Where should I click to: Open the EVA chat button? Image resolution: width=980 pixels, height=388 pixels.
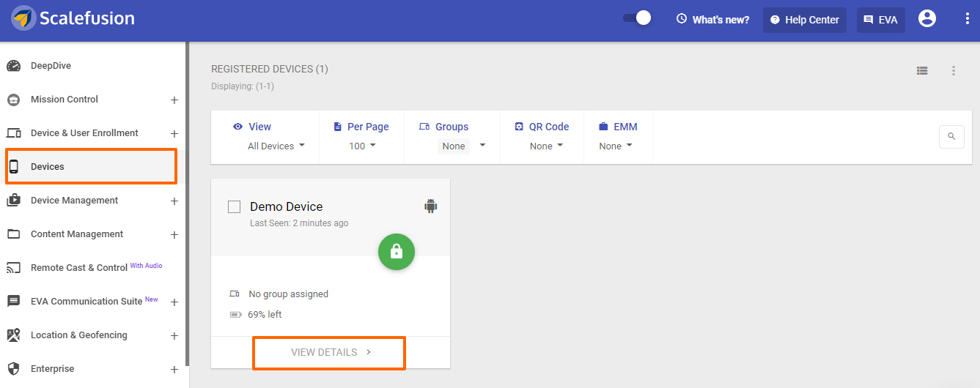pos(880,20)
